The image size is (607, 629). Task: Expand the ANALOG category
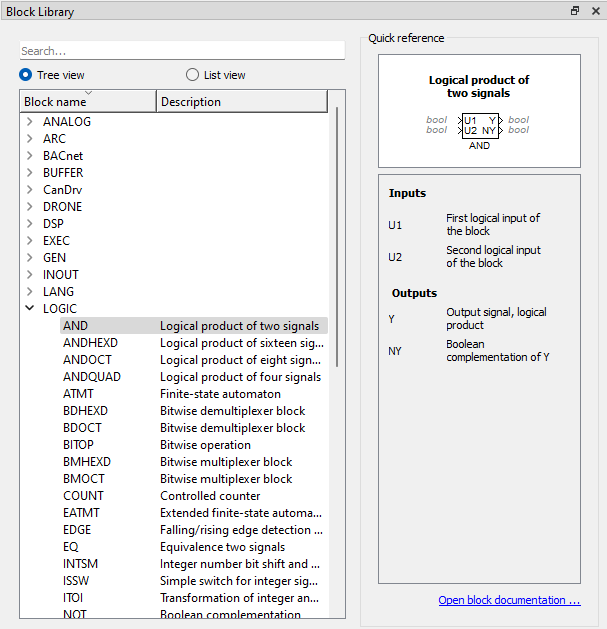coord(30,122)
